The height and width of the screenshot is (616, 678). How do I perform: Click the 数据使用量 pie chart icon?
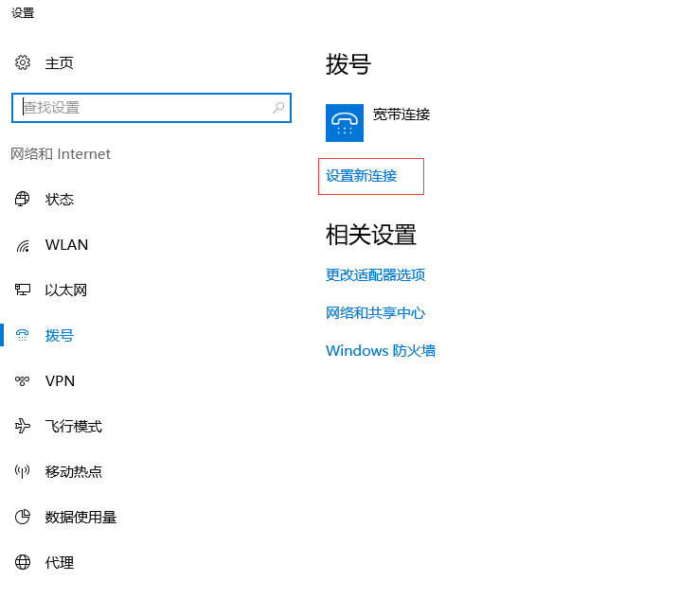coord(23,518)
